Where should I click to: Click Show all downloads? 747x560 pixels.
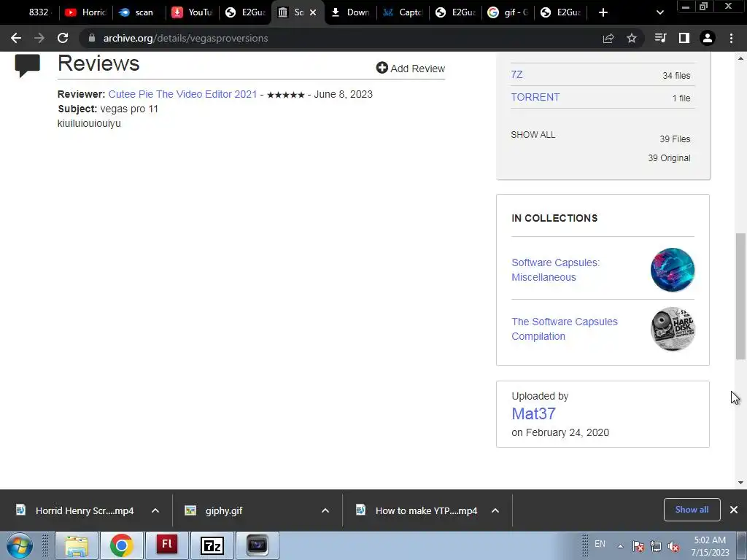tap(692, 510)
